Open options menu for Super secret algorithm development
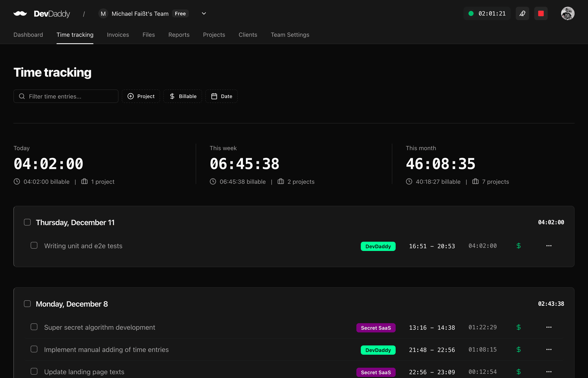 pos(549,327)
